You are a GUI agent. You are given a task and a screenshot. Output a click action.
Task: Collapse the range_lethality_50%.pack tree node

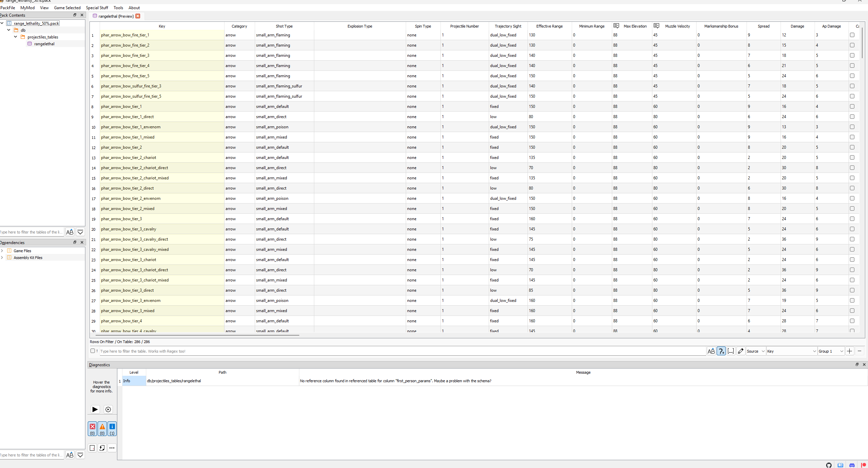tap(2, 23)
